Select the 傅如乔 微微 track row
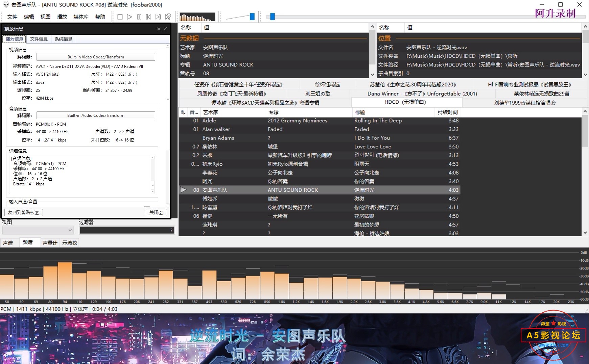 319,199
